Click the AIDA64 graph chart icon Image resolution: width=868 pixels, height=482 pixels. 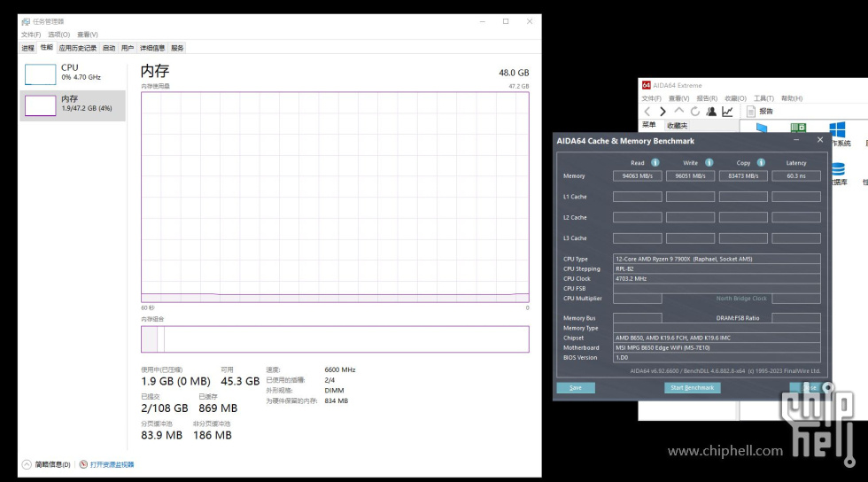(x=727, y=112)
